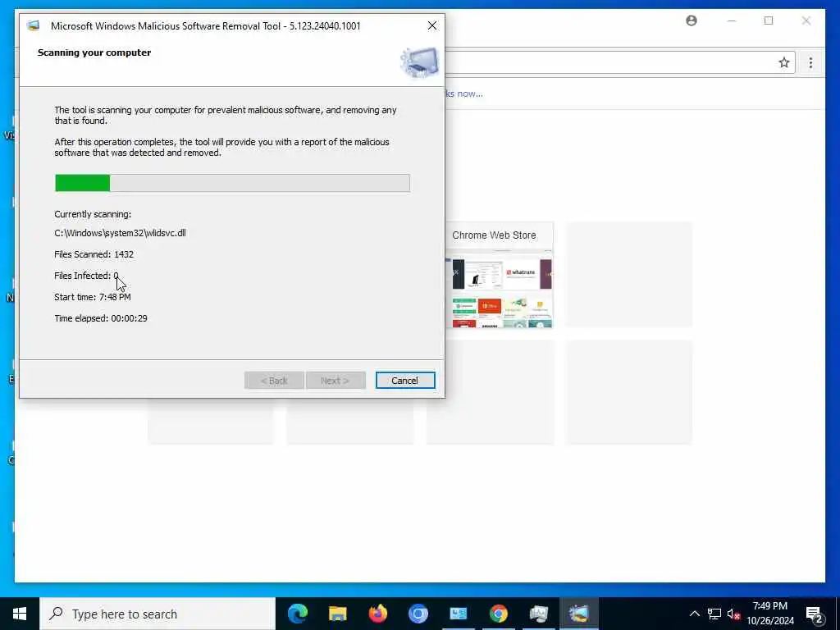Click the computer scan graphic in dialog header

(x=419, y=62)
